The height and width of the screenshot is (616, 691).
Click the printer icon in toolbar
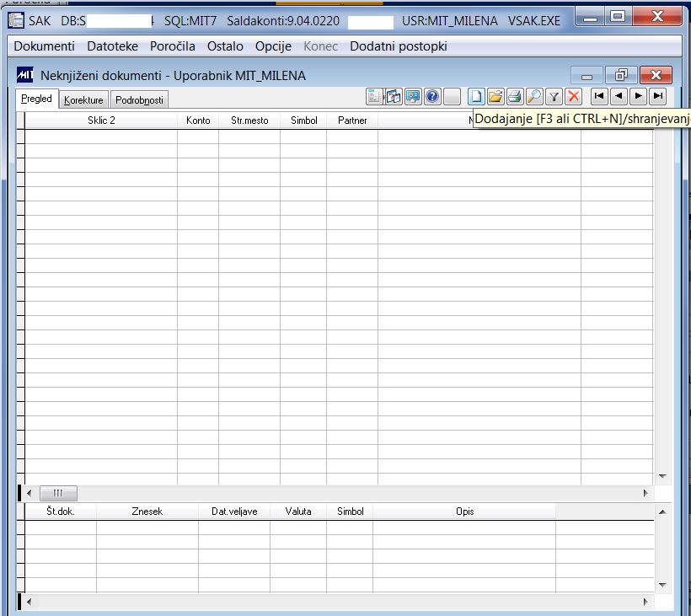coord(515,97)
